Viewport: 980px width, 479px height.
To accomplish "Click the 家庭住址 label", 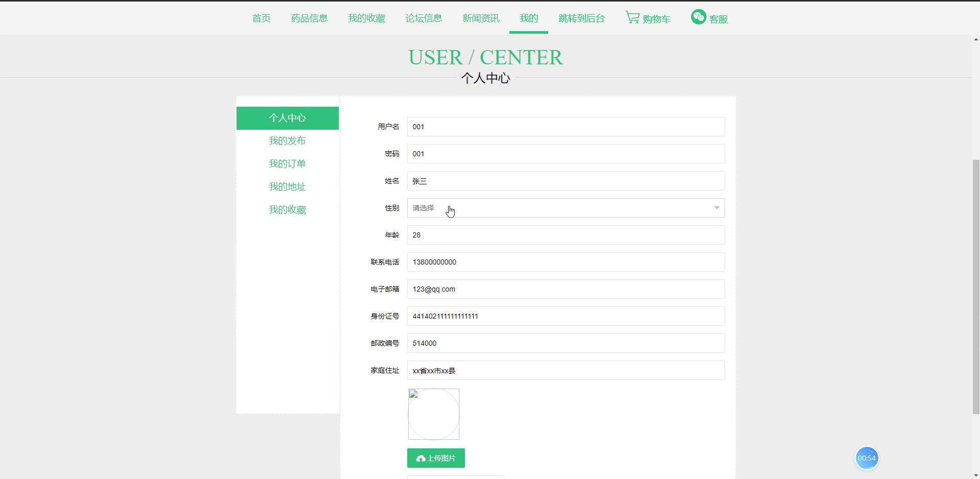I will click(385, 370).
